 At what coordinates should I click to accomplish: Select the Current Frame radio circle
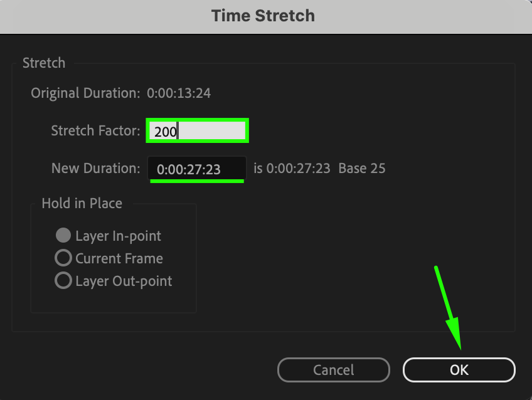[x=63, y=258]
